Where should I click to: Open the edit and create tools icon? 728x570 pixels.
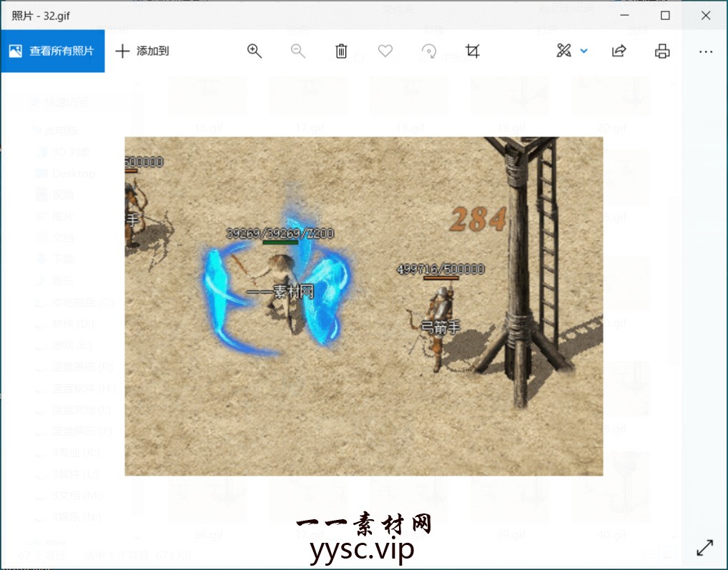564,51
